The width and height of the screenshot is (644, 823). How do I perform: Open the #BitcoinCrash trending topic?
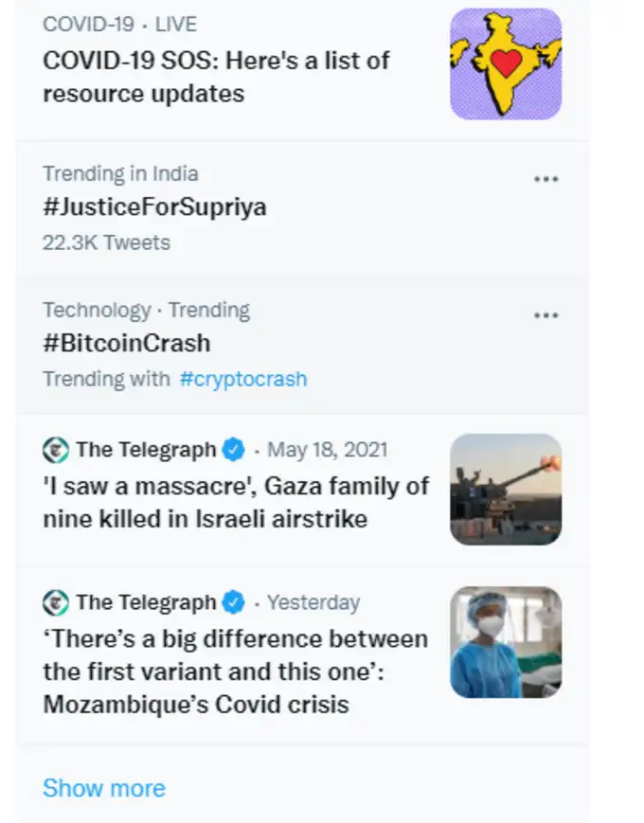[x=127, y=343]
